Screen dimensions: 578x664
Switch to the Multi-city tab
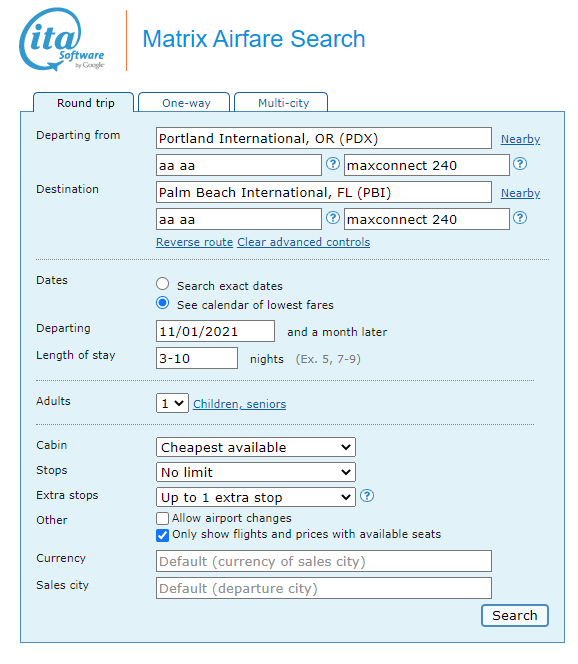(x=281, y=102)
